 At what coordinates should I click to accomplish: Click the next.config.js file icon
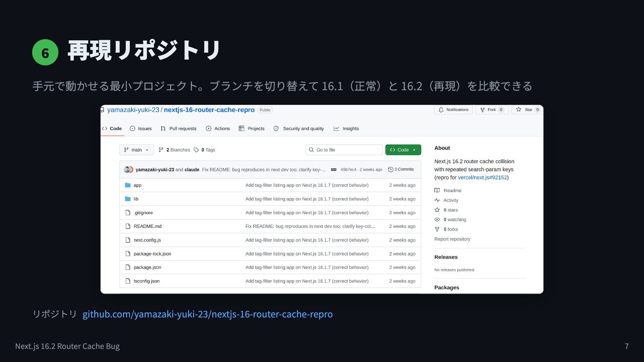tap(128, 240)
